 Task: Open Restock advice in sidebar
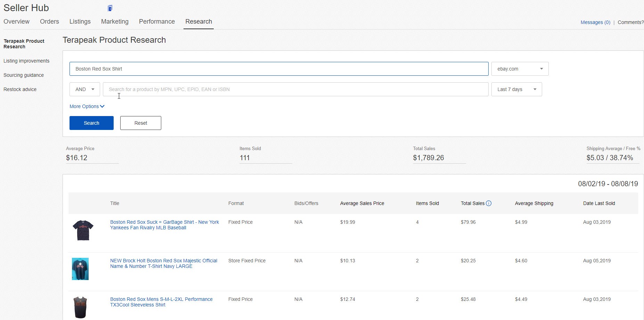(x=20, y=89)
